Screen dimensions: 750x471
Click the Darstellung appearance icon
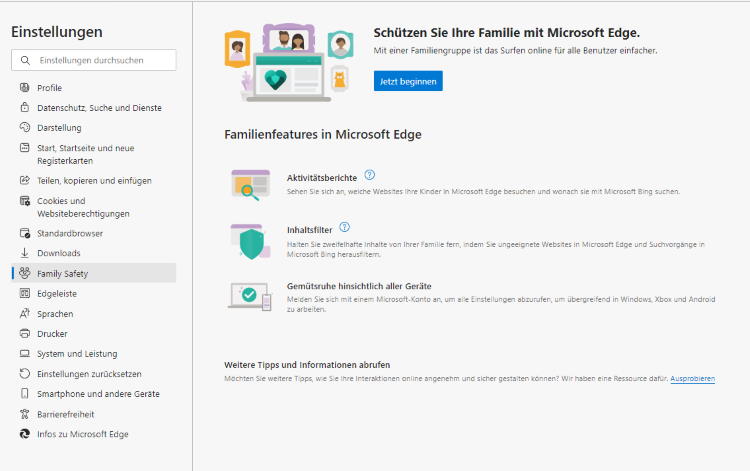pos(25,128)
